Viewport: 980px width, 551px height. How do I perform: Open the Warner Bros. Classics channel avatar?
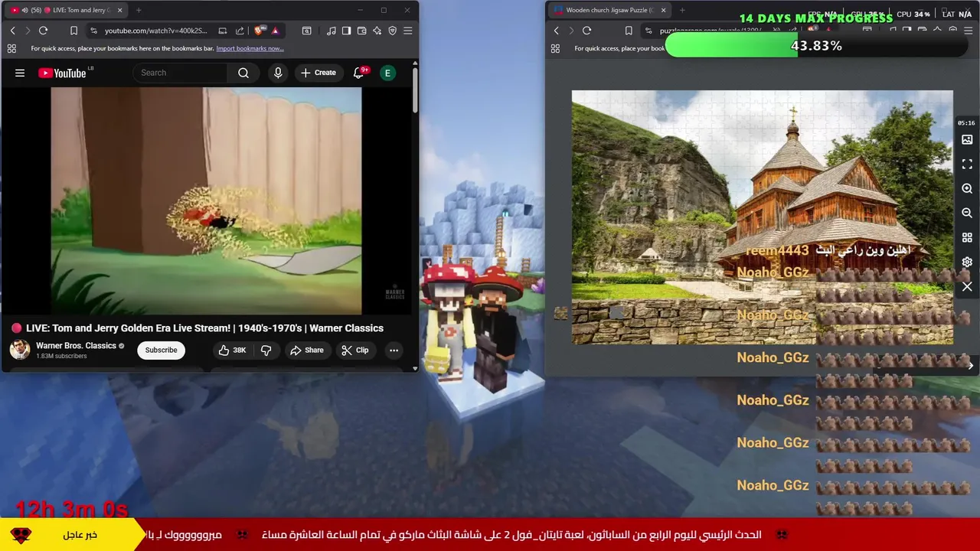click(20, 350)
